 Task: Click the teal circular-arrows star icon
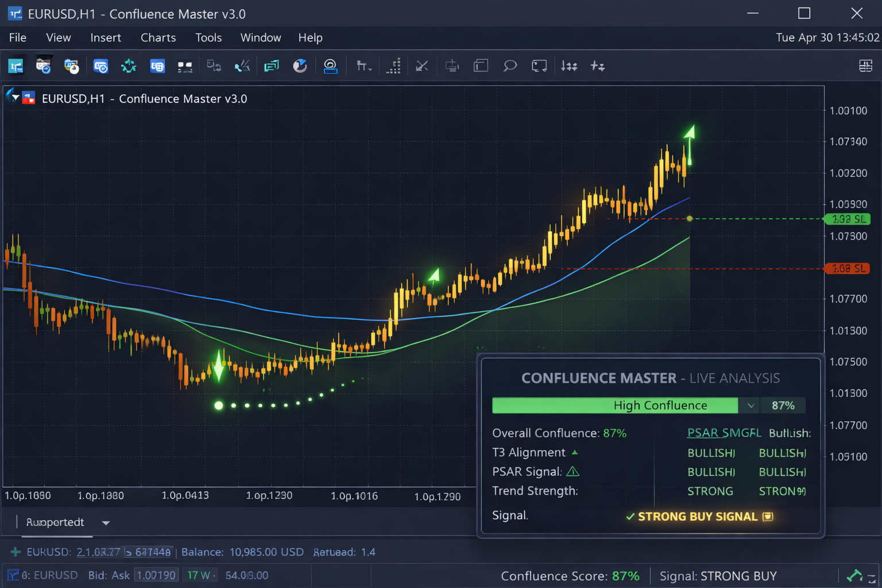pyautogui.click(x=129, y=66)
